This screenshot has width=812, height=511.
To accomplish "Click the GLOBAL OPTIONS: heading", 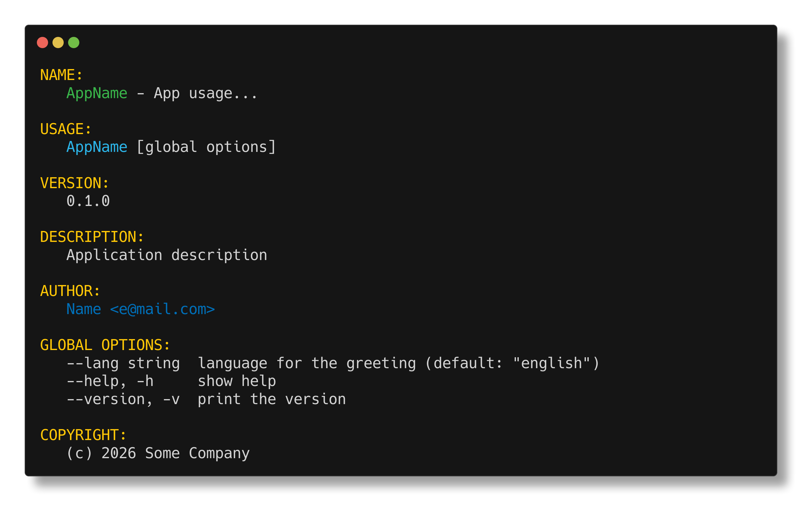I will (105, 345).
